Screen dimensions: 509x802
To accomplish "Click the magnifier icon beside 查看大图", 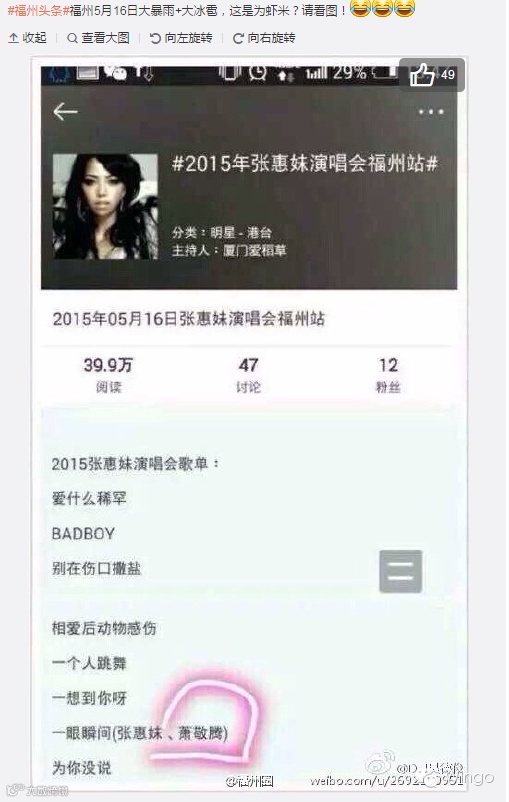I will click(x=73, y=38).
